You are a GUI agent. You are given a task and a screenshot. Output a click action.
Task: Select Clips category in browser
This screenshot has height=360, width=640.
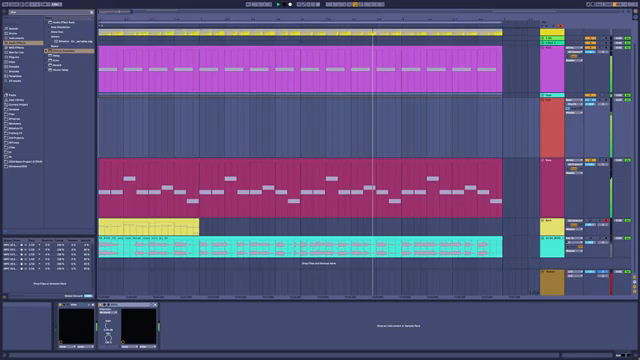(x=12, y=62)
